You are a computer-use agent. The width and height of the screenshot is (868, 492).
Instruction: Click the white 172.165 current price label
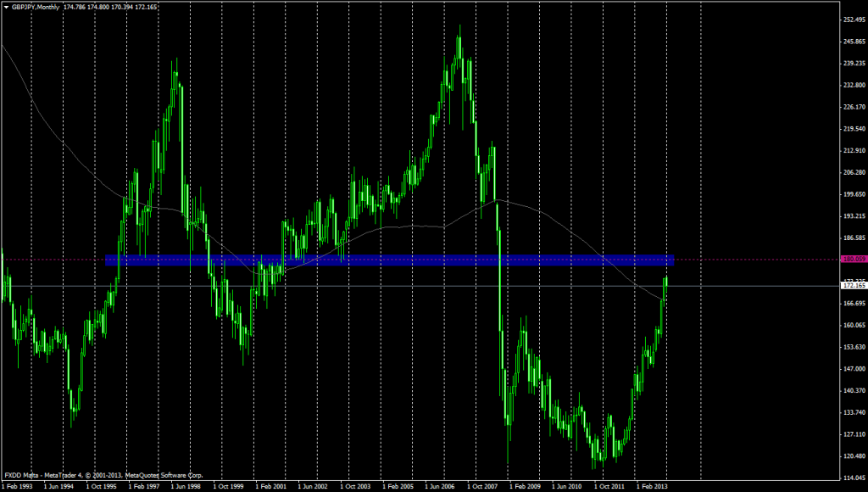[852, 286]
